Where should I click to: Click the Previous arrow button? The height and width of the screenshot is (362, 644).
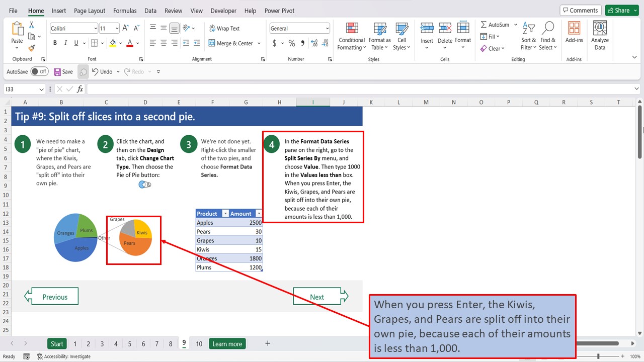51,297
